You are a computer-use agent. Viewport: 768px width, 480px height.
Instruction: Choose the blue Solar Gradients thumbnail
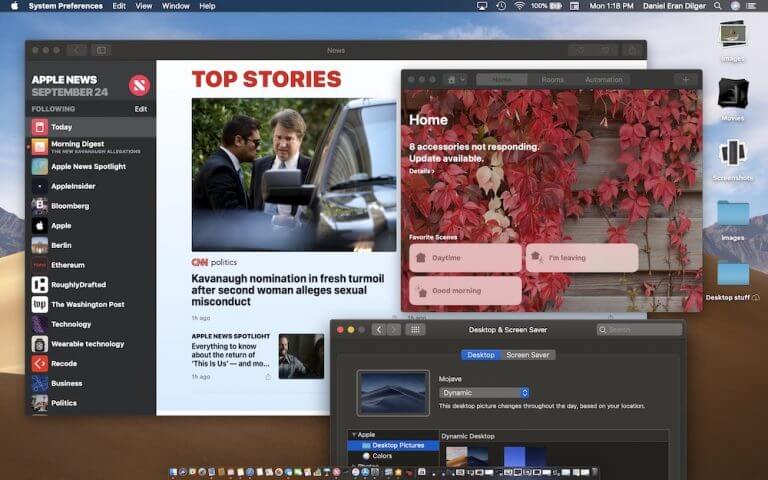click(x=525, y=456)
